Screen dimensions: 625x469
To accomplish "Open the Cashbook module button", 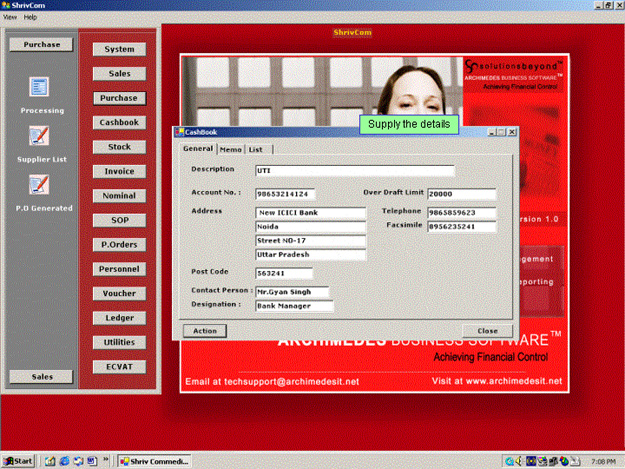I will pos(119,122).
